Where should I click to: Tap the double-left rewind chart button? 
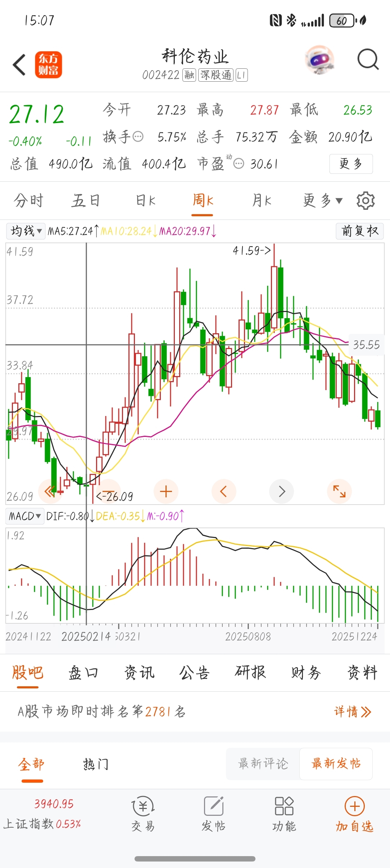pyautogui.click(x=50, y=491)
